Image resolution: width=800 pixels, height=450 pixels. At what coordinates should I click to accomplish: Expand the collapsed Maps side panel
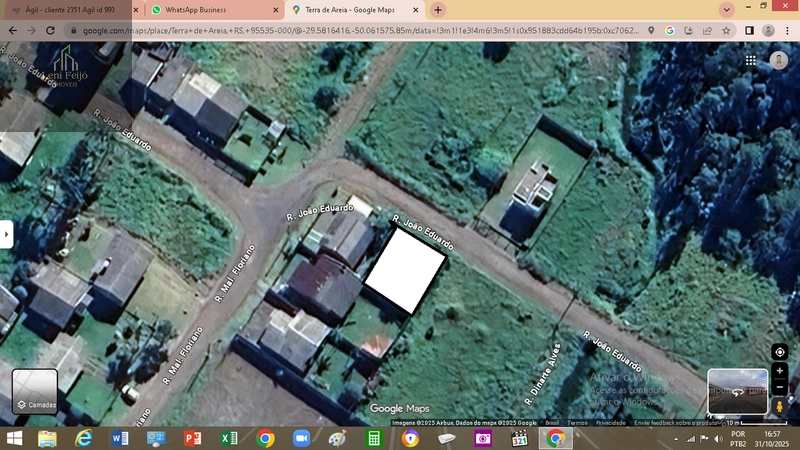[x=6, y=233]
